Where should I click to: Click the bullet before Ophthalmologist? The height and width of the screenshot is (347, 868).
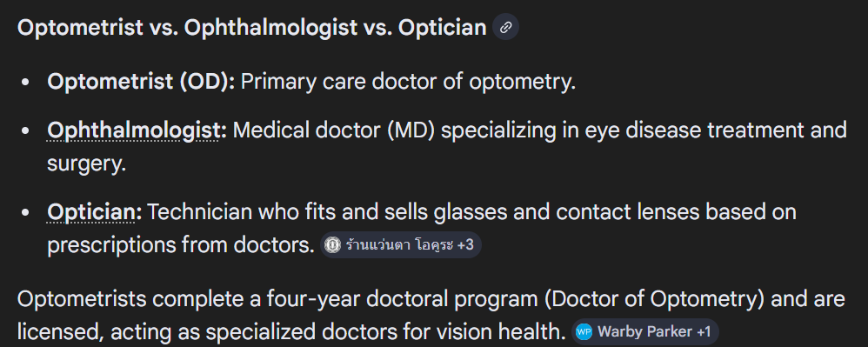click(x=25, y=131)
